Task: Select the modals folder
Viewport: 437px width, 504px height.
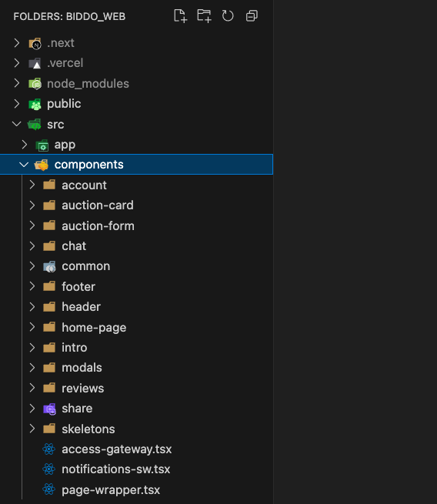Action: pyautogui.click(x=82, y=368)
